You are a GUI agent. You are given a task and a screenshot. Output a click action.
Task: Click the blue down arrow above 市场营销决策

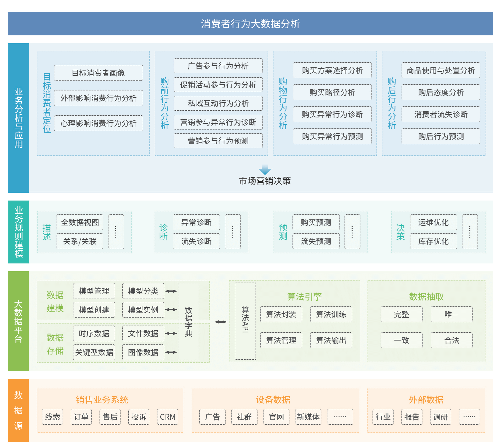pyautogui.click(x=265, y=170)
